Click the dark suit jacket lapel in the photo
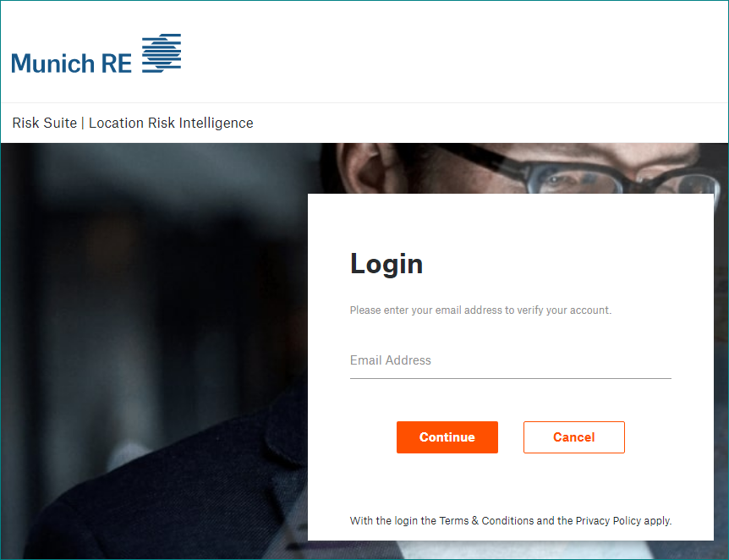The width and height of the screenshot is (729, 560). coord(283,447)
